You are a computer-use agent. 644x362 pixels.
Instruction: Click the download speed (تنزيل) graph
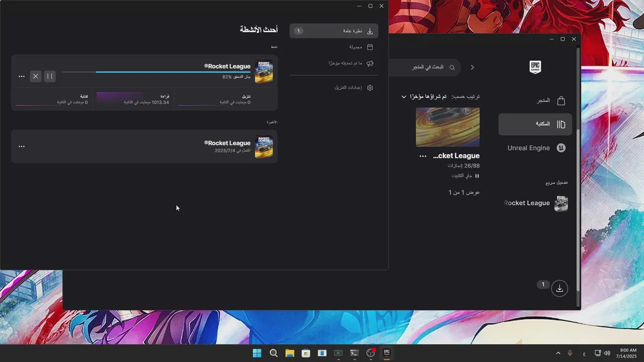coord(214,99)
